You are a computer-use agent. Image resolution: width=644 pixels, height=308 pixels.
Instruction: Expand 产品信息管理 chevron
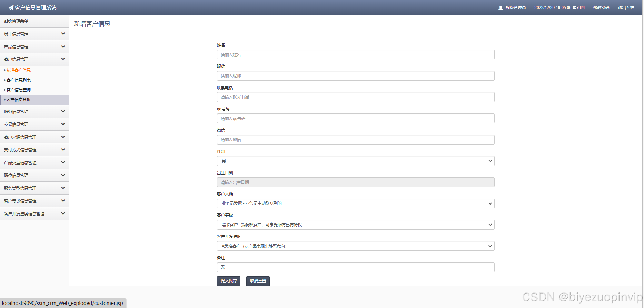(x=63, y=47)
